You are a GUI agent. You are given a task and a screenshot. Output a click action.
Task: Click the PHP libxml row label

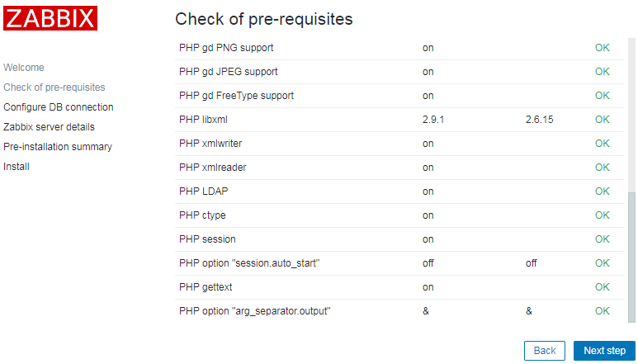tap(203, 120)
